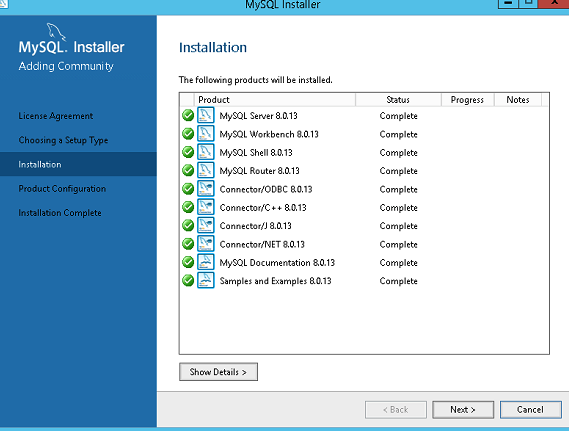Click the Connector/J 8.0.13 product icon
The height and width of the screenshot is (431, 569).
point(206,225)
